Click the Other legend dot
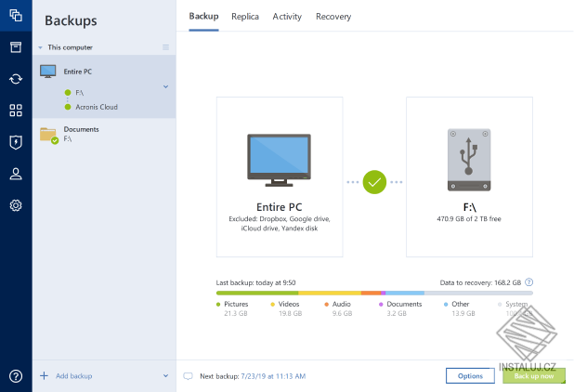574x392 pixels. coord(446,304)
